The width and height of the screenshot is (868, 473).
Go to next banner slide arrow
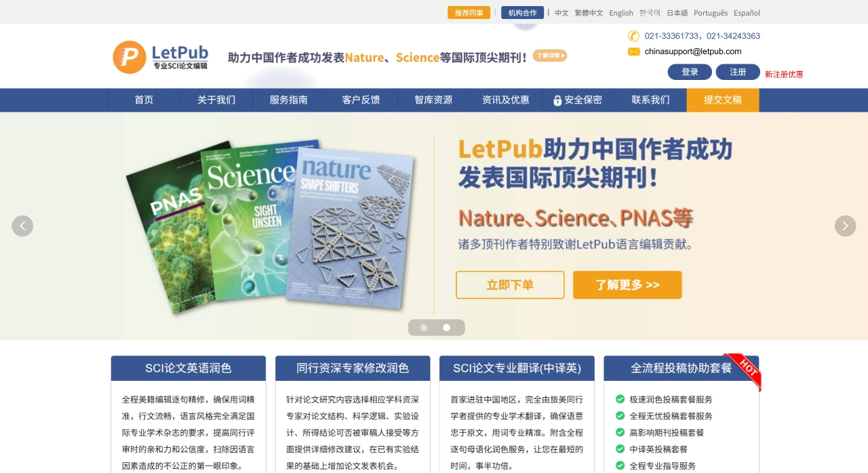pos(845,226)
